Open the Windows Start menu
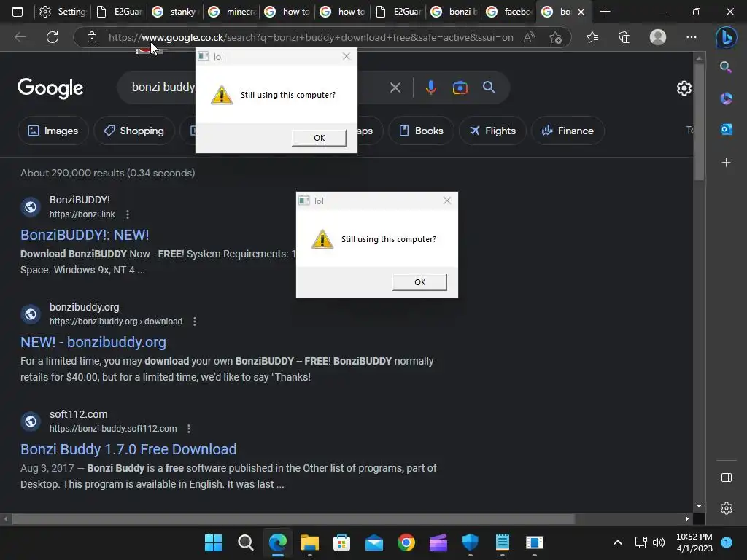The height and width of the screenshot is (560, 747). tap(213, 542)
